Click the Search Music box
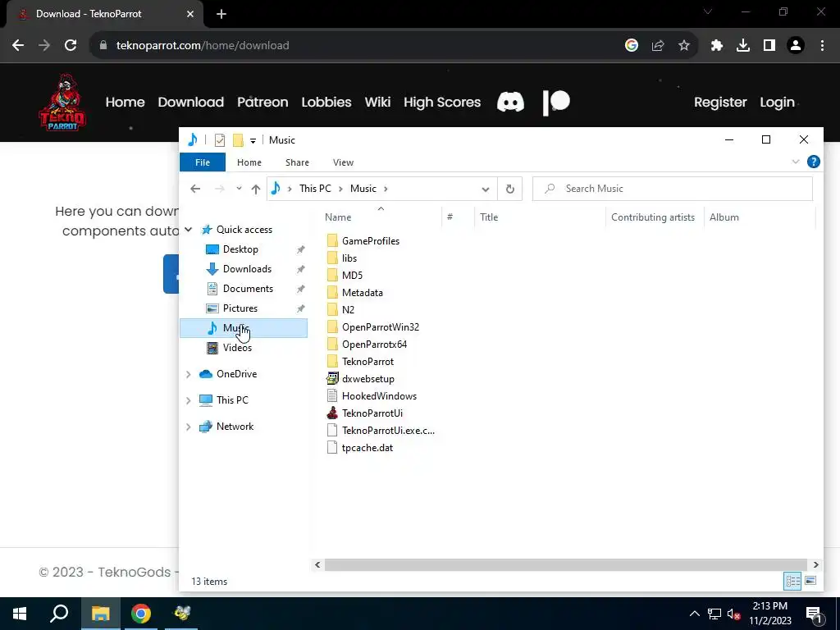Image resolution: width=840 pixels, height=630 pixels. [673, 189]
